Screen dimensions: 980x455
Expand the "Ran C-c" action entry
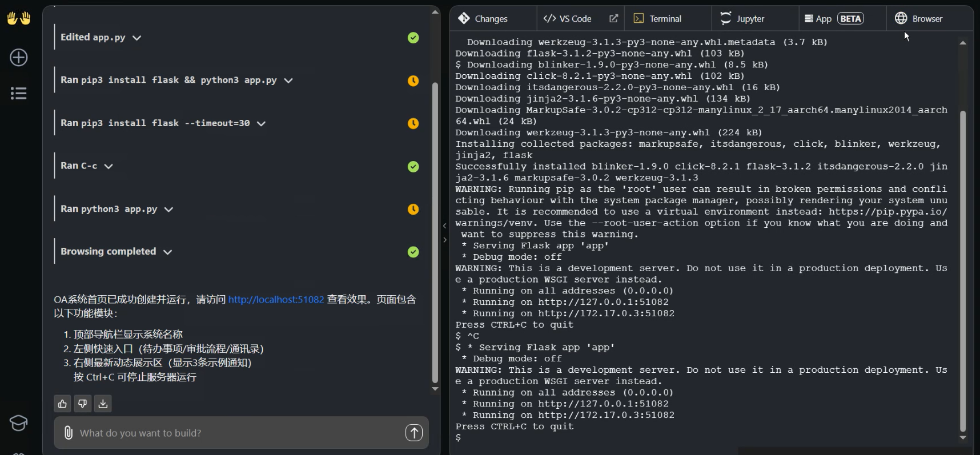pos(109,166)
